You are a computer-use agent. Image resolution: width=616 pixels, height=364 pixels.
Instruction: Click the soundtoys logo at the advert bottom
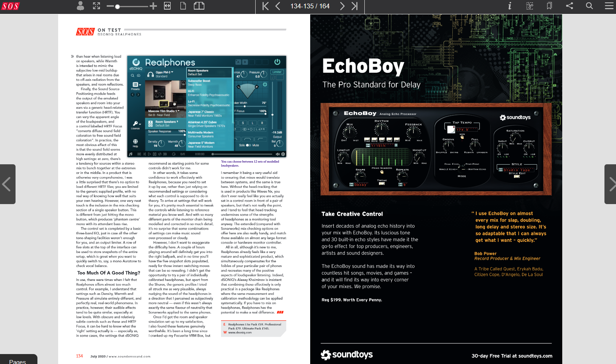pos(347,354)
